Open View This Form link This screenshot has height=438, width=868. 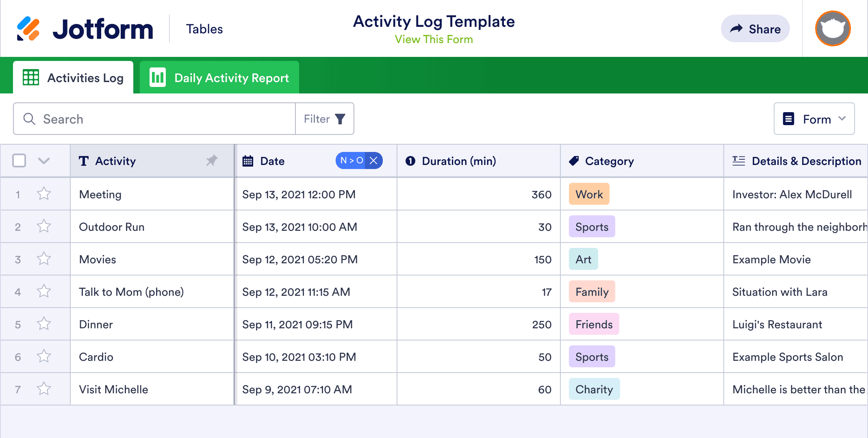[x=433, y=39]
